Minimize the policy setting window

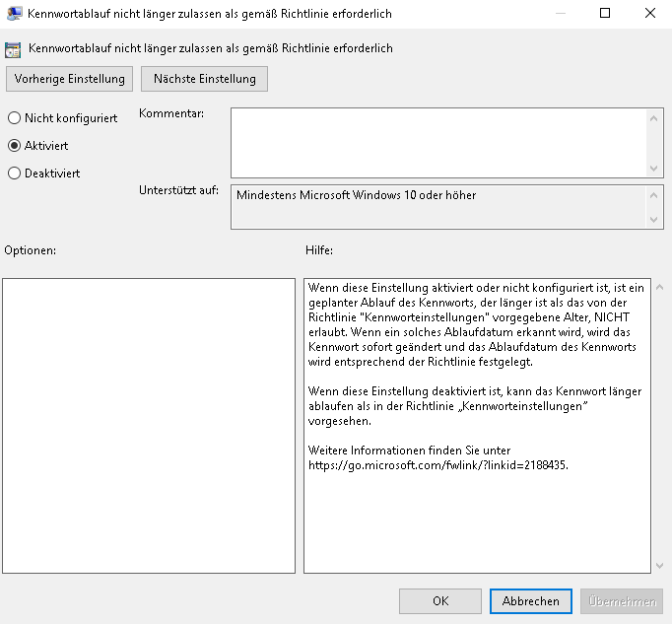[560, 14]
